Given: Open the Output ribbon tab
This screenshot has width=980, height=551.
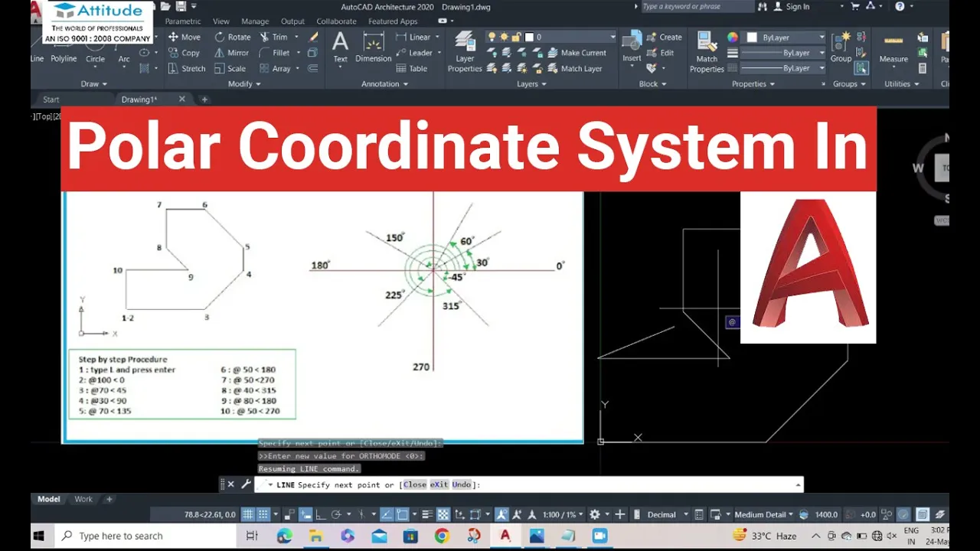Looking at the screenshot, I should [292, 21].
